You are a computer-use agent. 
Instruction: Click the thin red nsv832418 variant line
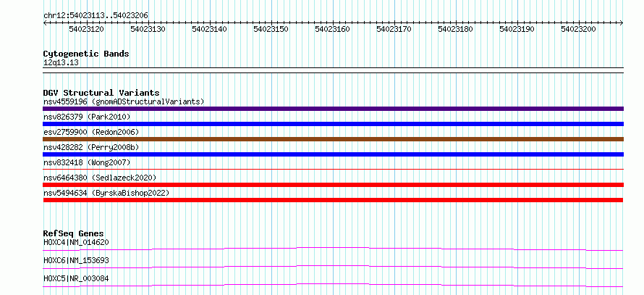[x=333, y=169]
